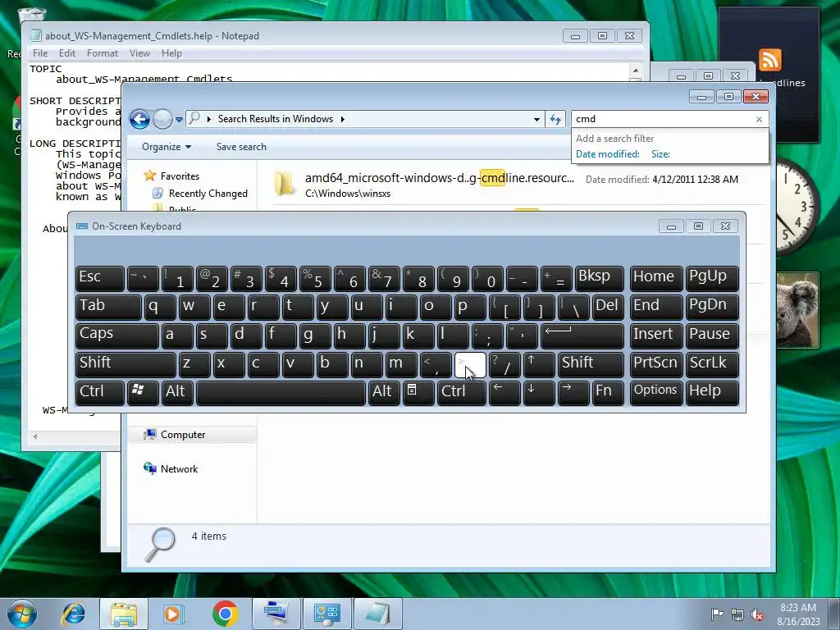Viewport: 840px width, 630px height.
Task: Launch Internet Explorer from taskbar
Action: (73, 614)
